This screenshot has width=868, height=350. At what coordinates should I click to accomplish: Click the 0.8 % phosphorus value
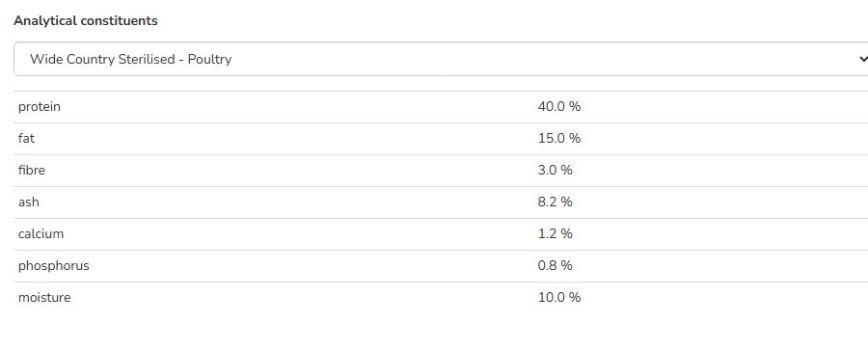(x=555, y=266)
